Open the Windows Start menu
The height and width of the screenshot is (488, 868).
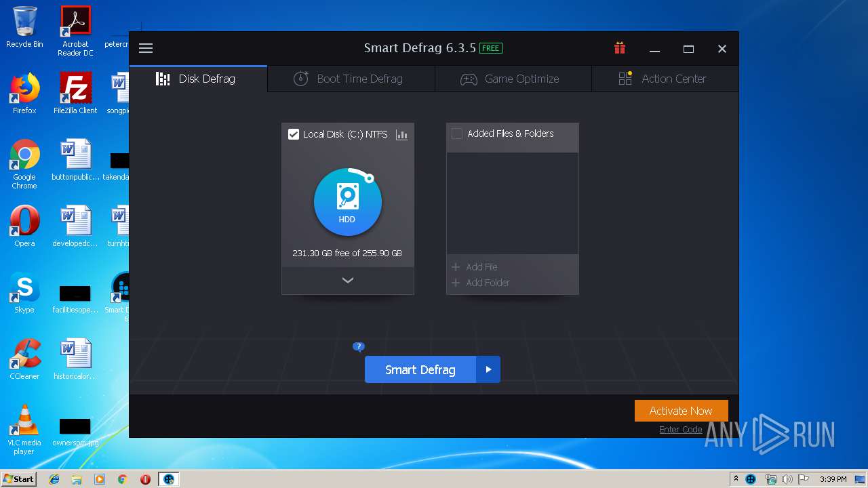click(x=19, y=479)
